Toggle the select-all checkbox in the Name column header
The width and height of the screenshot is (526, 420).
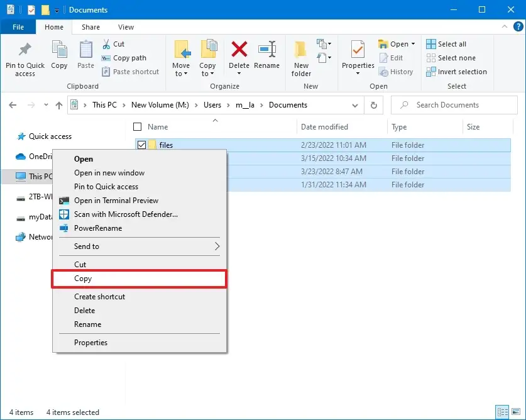(x=136, y=126)
